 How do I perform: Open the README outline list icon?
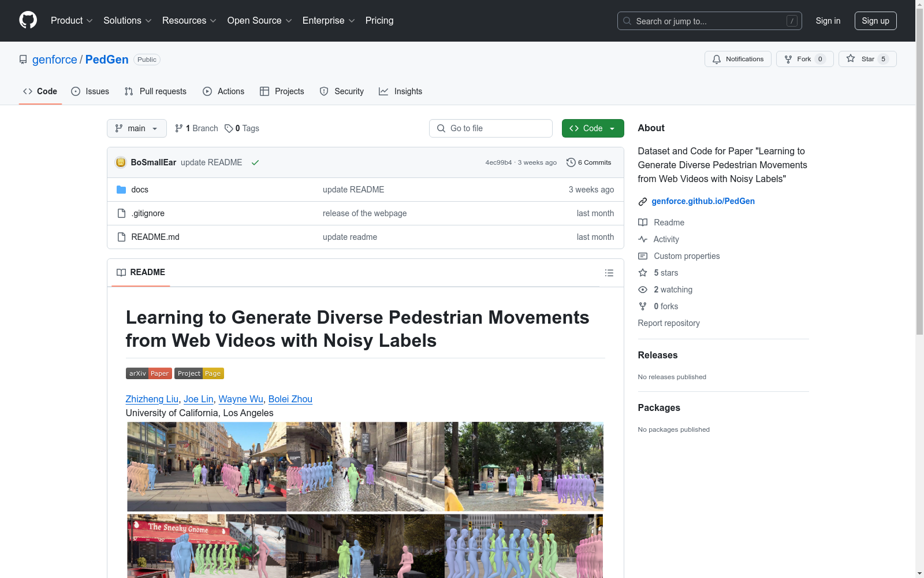[609, 273]
